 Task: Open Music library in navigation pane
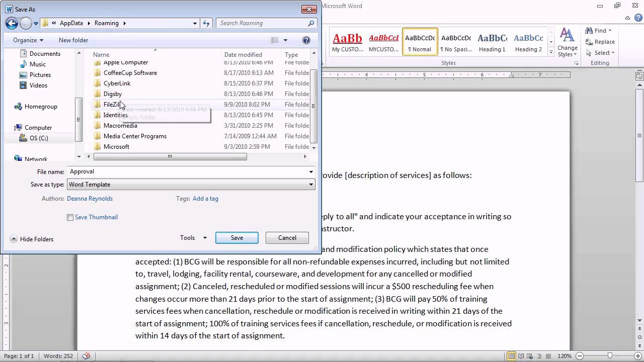tap(38, 64)
